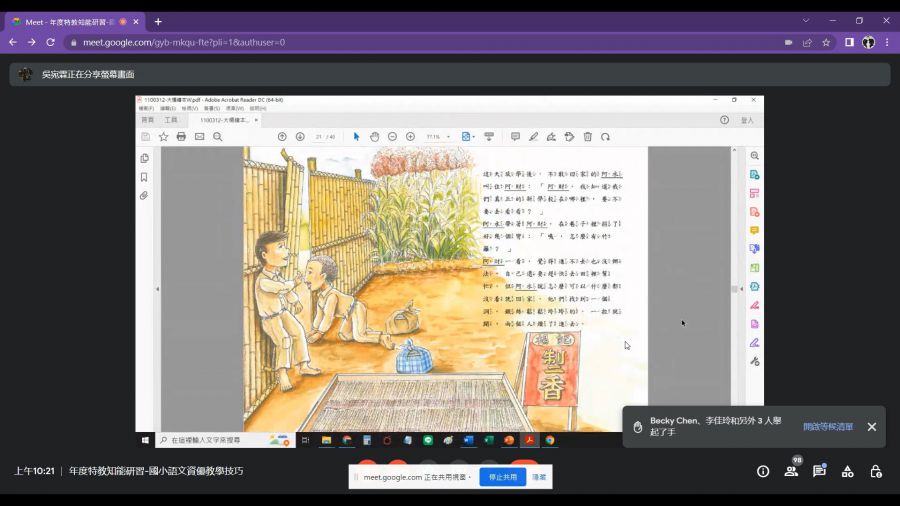Bookmark this page with Chrome star
900x506 pixels.
tap(826, 42)
